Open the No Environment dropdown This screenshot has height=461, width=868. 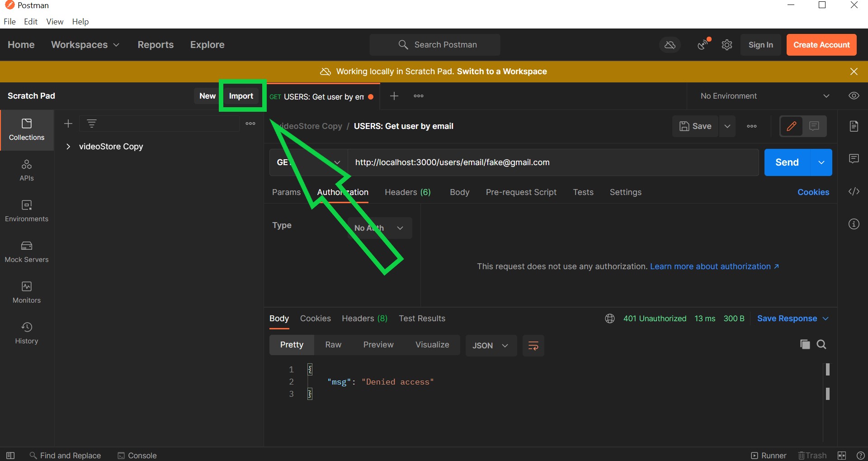coord(764,96)
